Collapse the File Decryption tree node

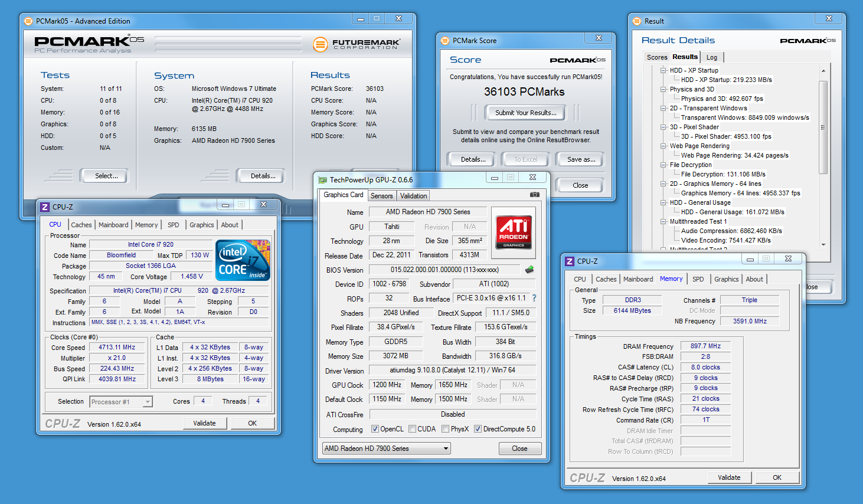pyautogui.click(x=663, y=165)
